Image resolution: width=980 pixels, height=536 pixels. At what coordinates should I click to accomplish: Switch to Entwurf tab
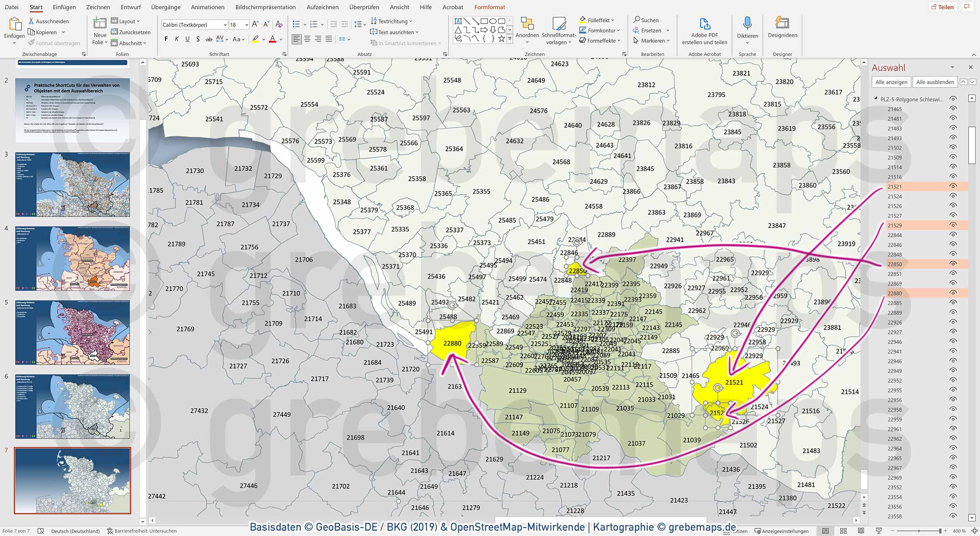click(131, 7)
